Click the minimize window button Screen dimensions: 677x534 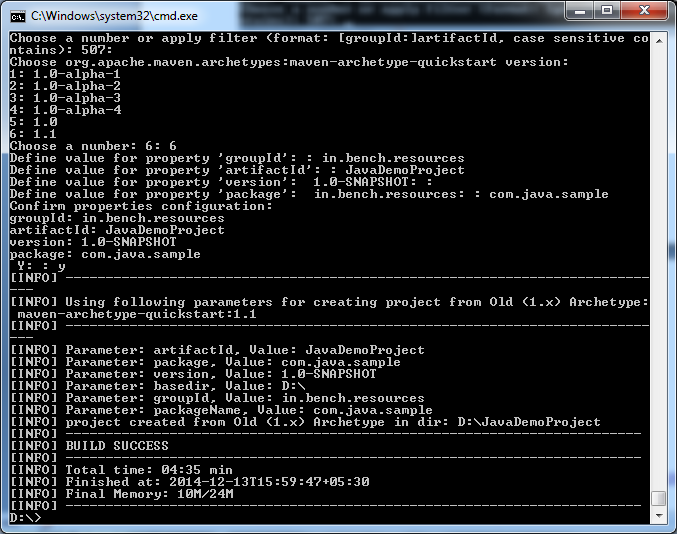pos(580,11)
